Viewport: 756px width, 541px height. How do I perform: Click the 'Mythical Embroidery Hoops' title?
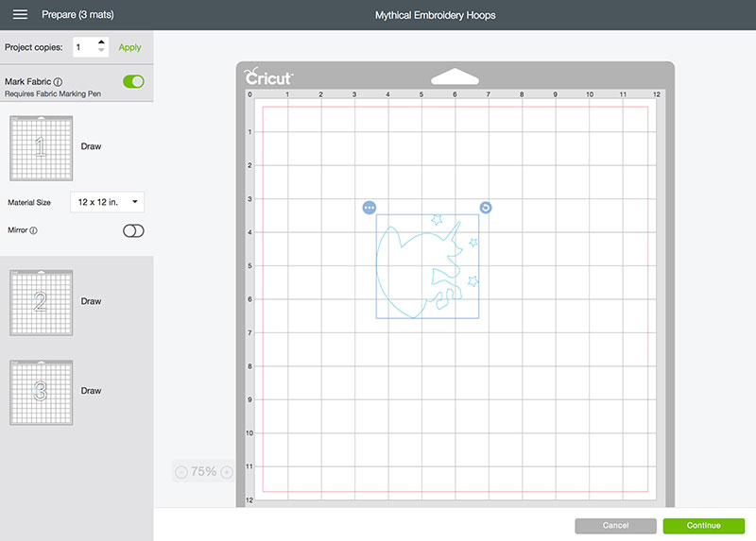point(436,15)
